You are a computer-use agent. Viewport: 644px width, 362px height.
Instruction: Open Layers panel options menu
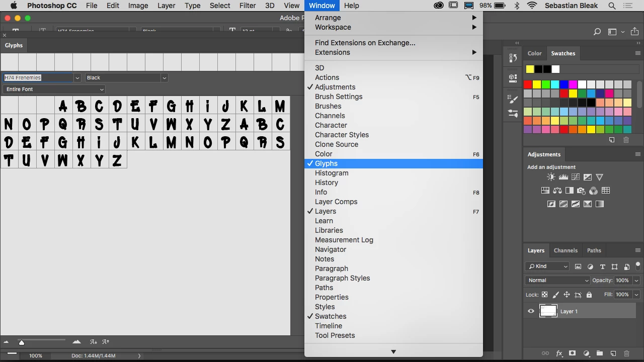[637, 250]
